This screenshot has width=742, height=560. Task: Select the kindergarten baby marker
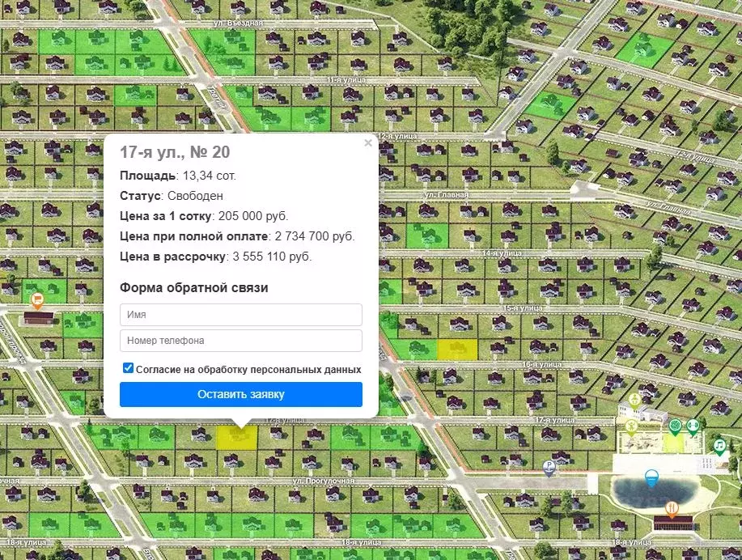[x=634, y=401]
